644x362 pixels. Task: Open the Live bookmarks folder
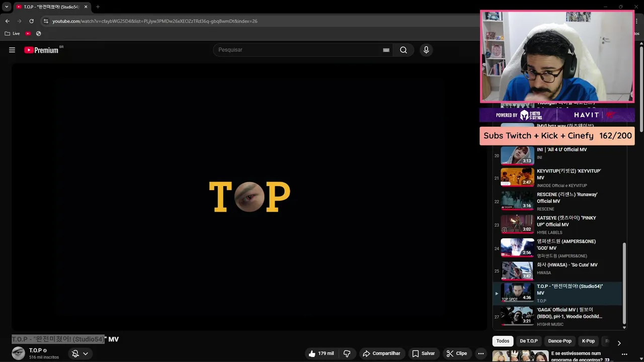pos(12,34)
